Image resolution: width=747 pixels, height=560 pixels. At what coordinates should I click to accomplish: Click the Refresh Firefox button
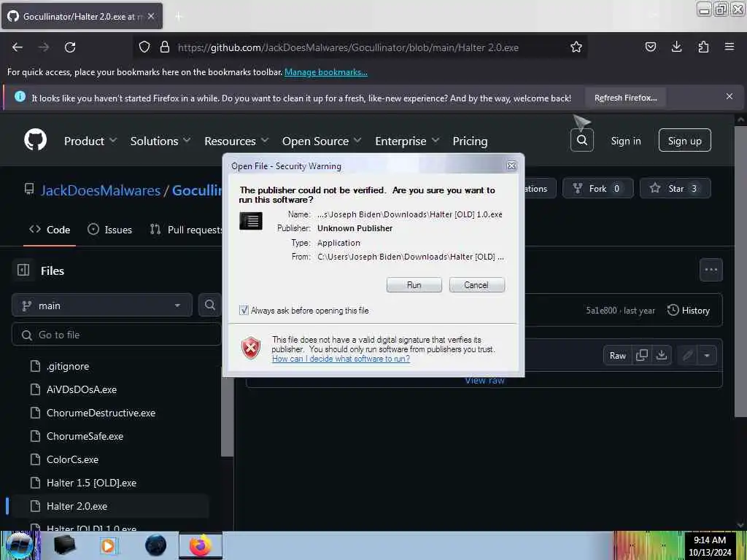[625, 98]
